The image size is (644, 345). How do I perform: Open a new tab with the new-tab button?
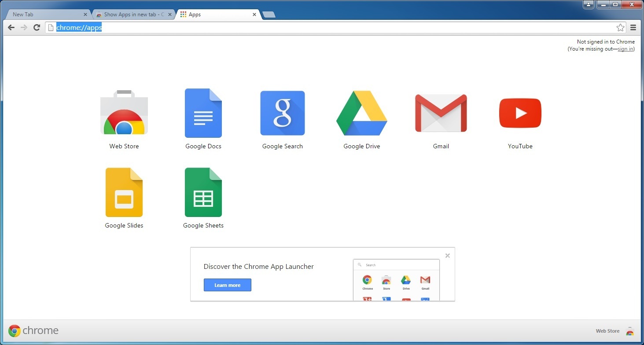tap(269, 15)
